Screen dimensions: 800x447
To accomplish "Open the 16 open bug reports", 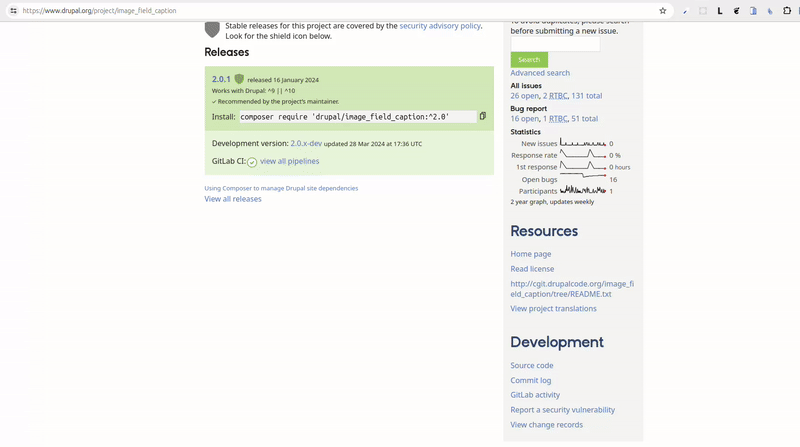I will (x=524, y=119).
